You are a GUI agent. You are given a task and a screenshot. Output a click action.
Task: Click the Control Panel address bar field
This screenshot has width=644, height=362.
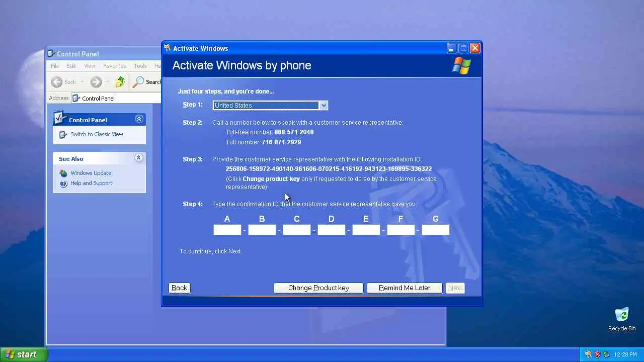[x=116, y=99]
